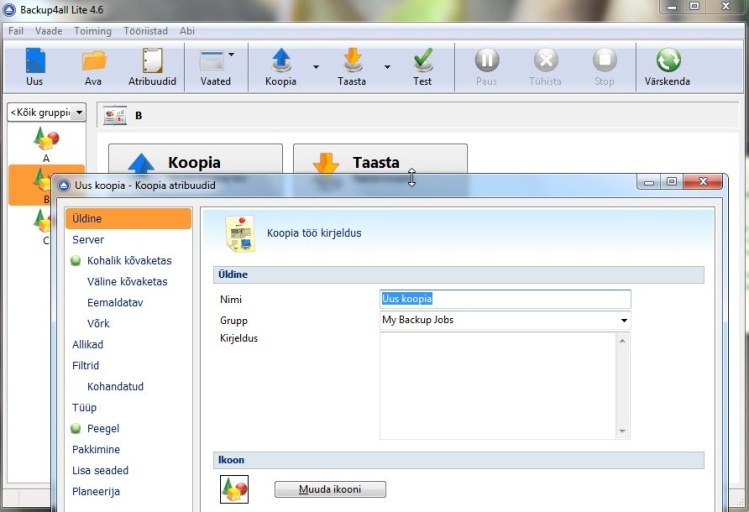Click the dialog logo in the Uus koopia title bar
The height and width of the screenshot is (512, 749).
pos(64,185)
